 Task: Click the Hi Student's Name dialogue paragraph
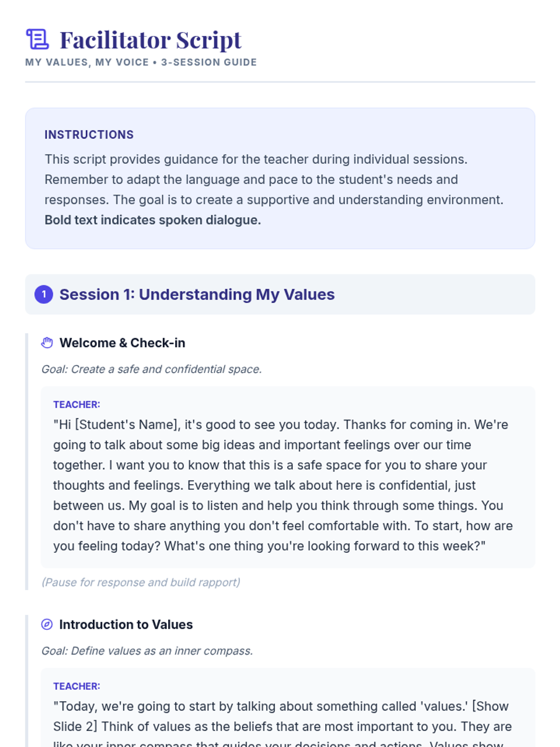pyautogui.click(x=283, y=485)
